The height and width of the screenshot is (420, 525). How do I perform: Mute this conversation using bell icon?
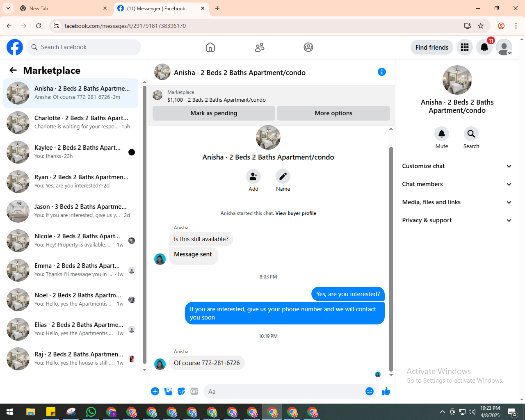click(442, 134)
